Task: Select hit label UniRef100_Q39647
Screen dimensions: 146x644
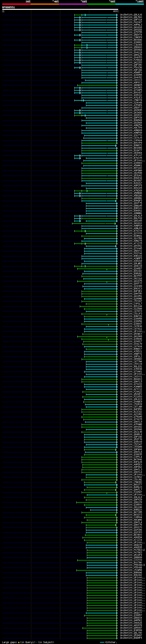Action: (x=131, y=324)
